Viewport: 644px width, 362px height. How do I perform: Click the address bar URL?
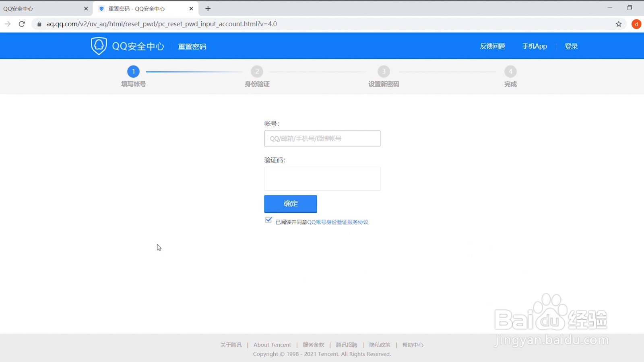tap(161, 24)
